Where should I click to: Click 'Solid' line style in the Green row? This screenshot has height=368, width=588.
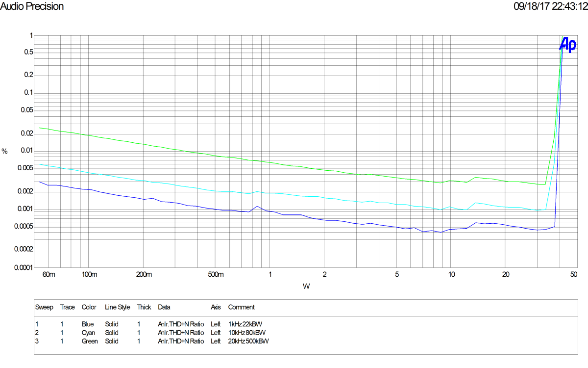(112, 341)
